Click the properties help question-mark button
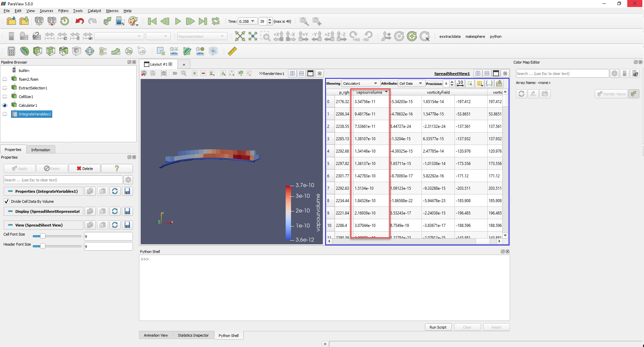 (117, 168)
